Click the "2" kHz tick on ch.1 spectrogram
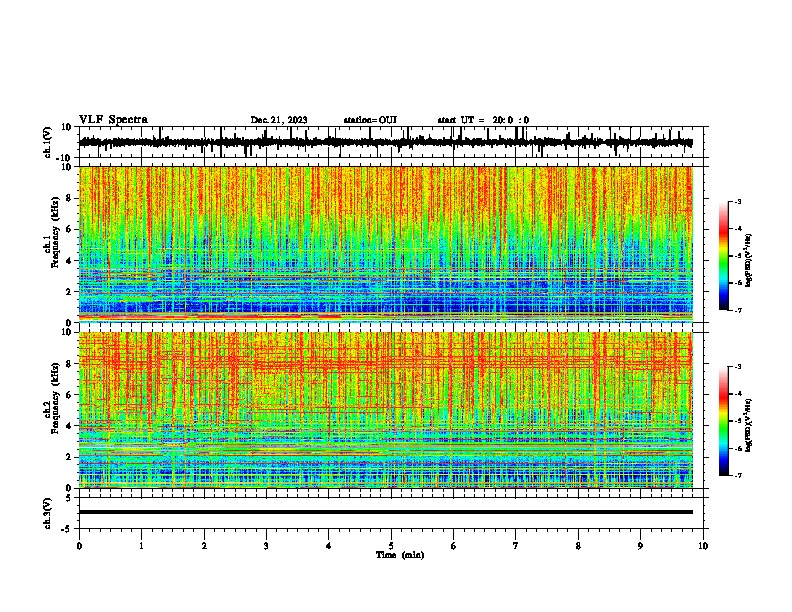The height and width of the screenshot is (612, 792). coord(70,292)
